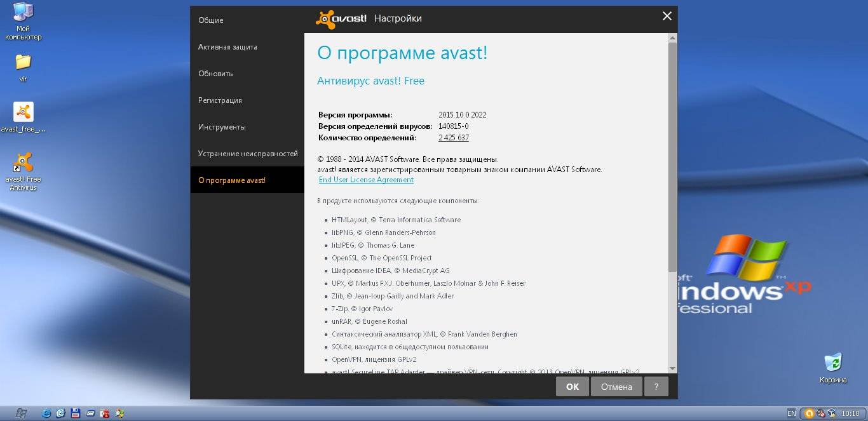
Task: Click the blue floppy disk quick launch icon
Action: 75,413
